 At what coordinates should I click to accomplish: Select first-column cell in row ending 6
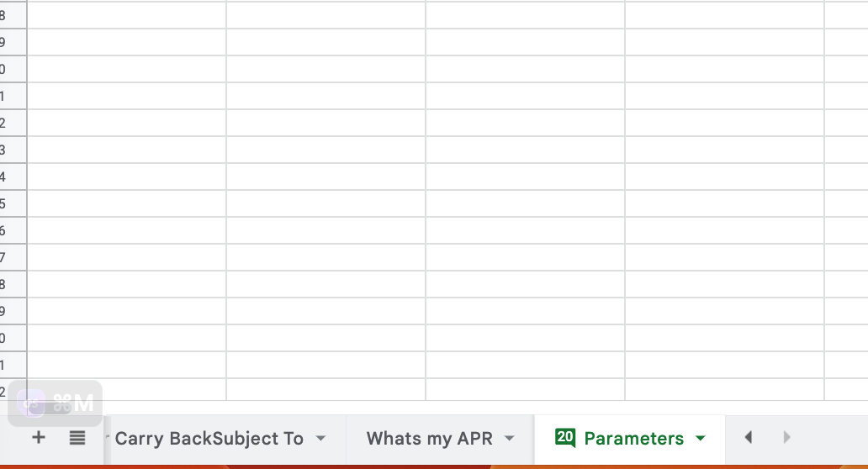coord(127,230)
